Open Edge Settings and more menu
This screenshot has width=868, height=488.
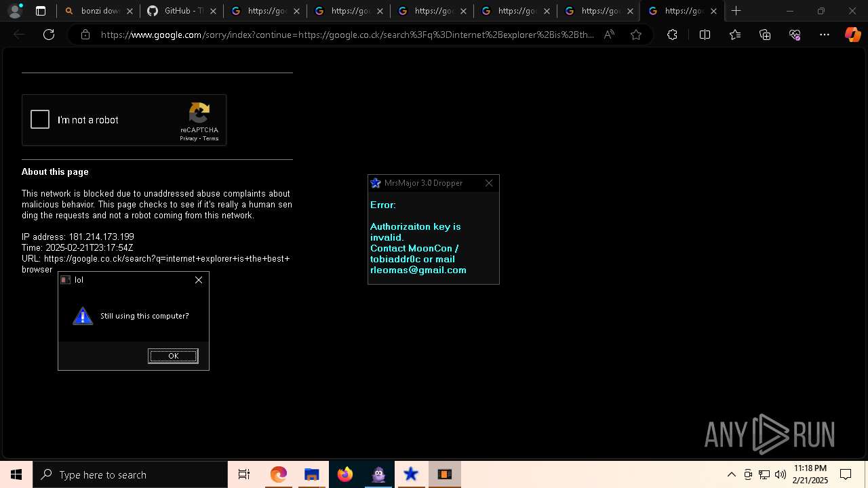(x=825, y=35)
